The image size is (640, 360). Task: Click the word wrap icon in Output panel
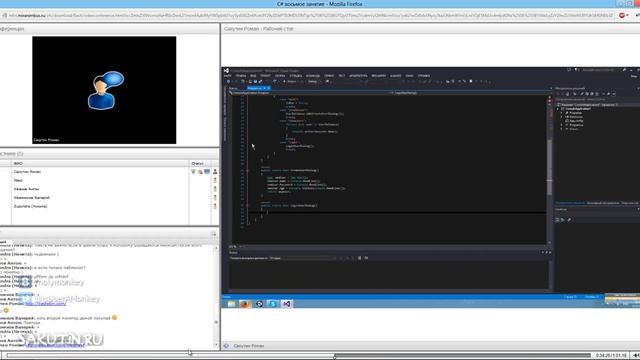(366, 258)
